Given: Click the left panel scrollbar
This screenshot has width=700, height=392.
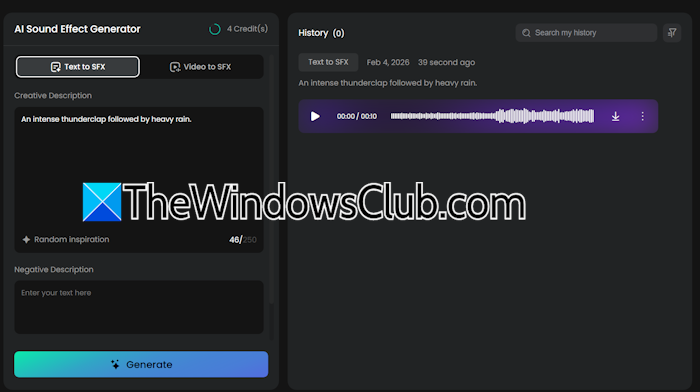Looking at the screenshot, I should (271, 179).
